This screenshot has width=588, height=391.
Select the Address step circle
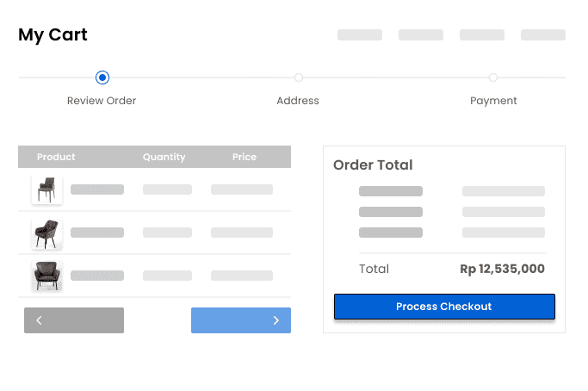pos(298,78)
